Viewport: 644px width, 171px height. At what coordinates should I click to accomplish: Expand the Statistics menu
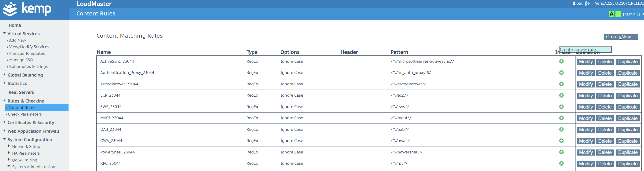(x=4, y=83)
